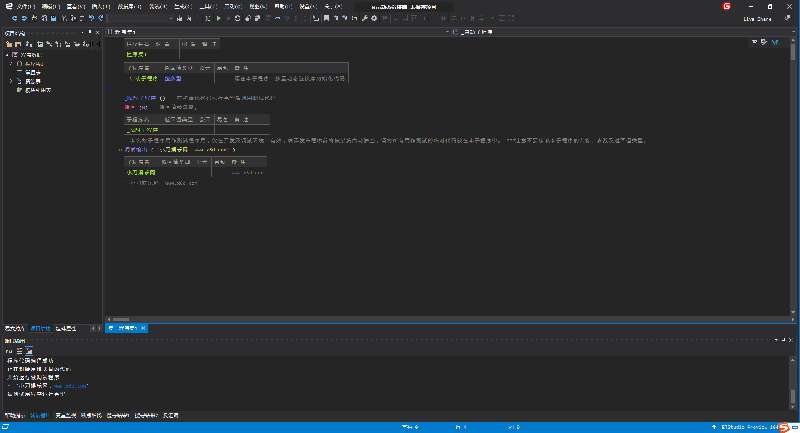800x433 pixels.
Task: Open the dropdown arrow on the left panel header
Action: point(81,33)
